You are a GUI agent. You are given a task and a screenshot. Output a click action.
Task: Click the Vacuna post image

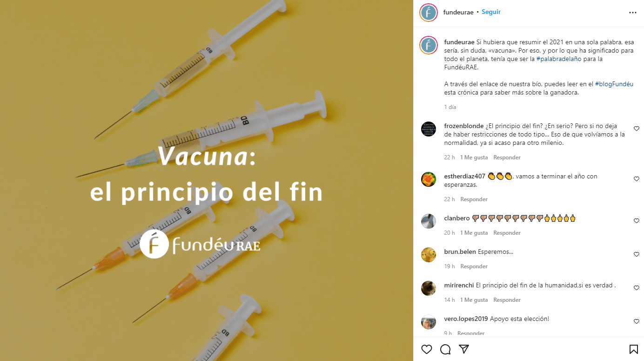click(x=207, y=180)
